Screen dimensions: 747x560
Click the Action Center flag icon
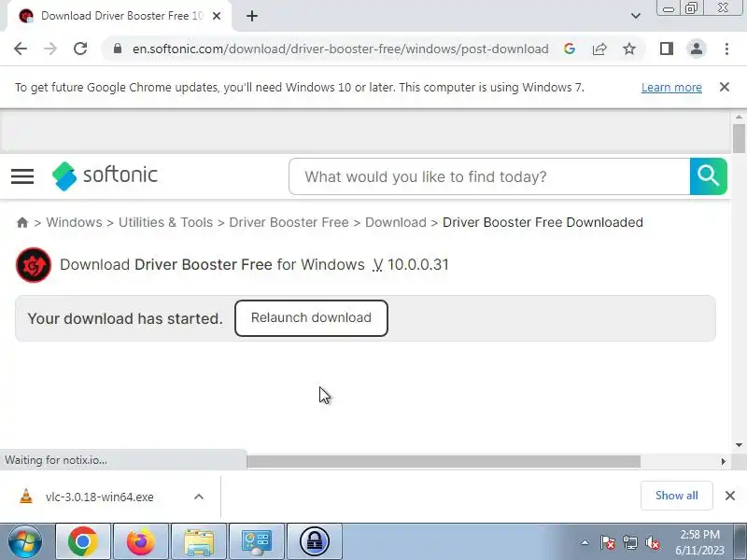(x=608, y=542)
